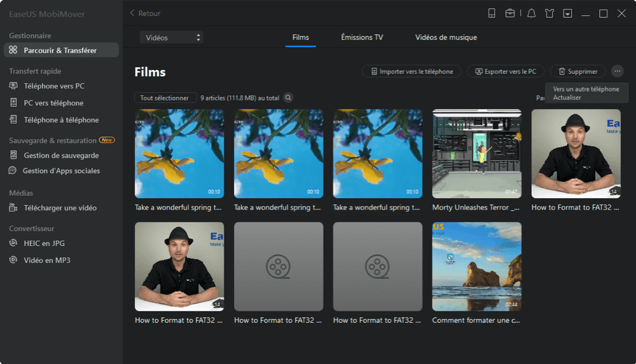The width and height of the screenshot is (636, 364).
Task: Open the title bar dropdown arrow menu
Action: click(x=567, y=13)
